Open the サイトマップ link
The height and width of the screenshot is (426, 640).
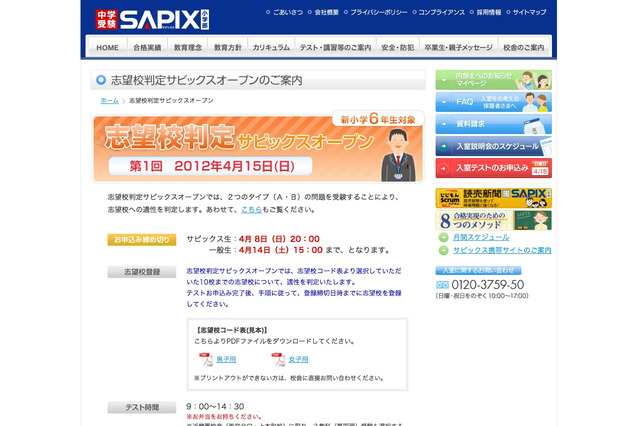click(x=529, y=12)
